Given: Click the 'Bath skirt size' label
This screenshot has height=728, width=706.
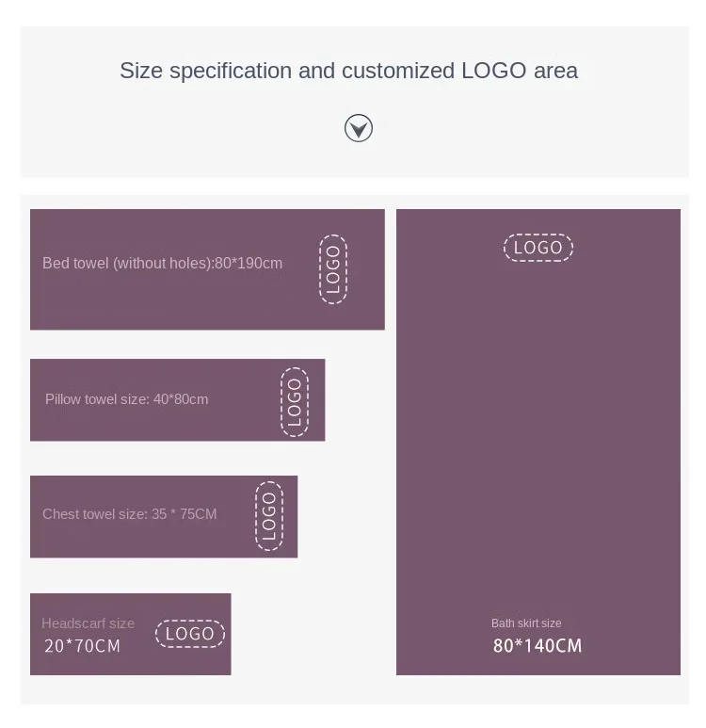Looking at the screenshot, I should [x=526, y=623].
